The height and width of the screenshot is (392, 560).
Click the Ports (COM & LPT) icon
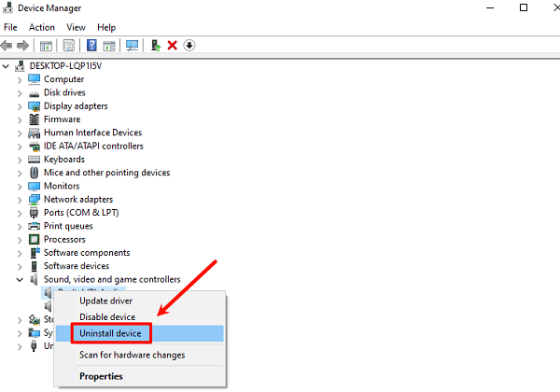(x=34, y=213)
